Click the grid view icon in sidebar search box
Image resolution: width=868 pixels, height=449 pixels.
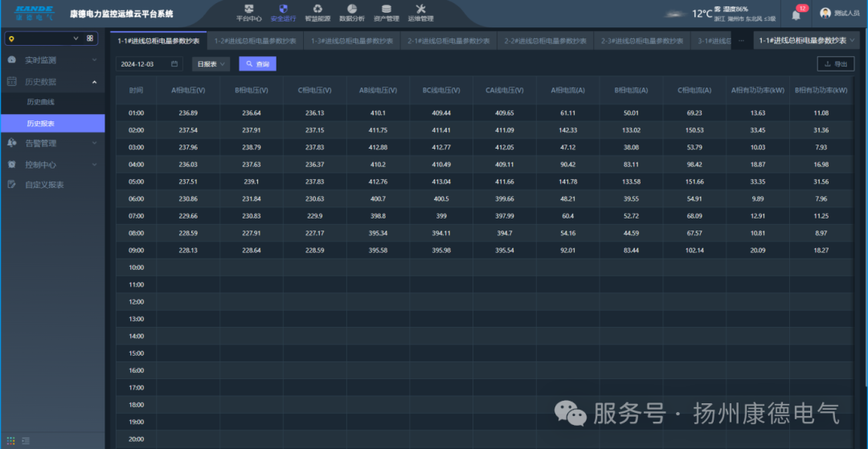(90, 38)
